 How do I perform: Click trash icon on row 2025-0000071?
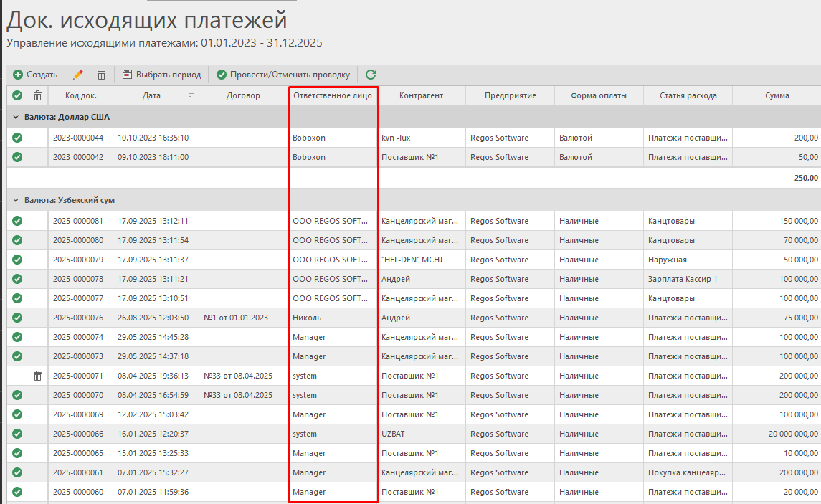38,376
